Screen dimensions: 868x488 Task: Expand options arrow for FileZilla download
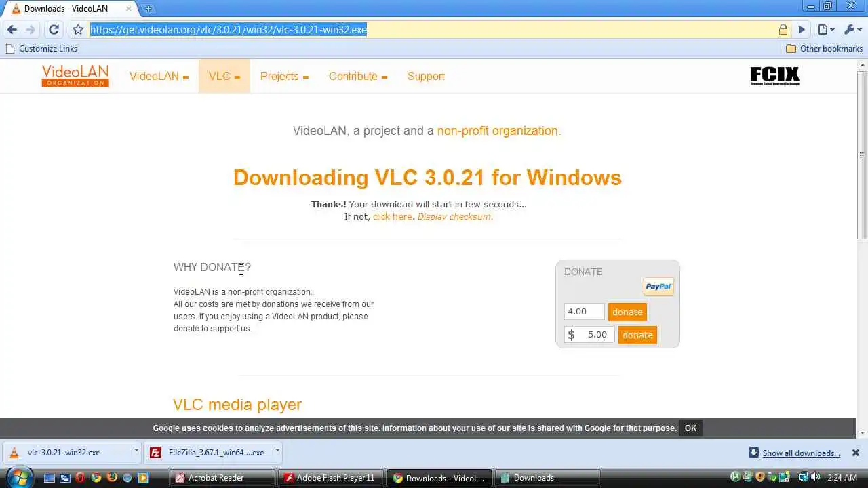tap(277, 451)
